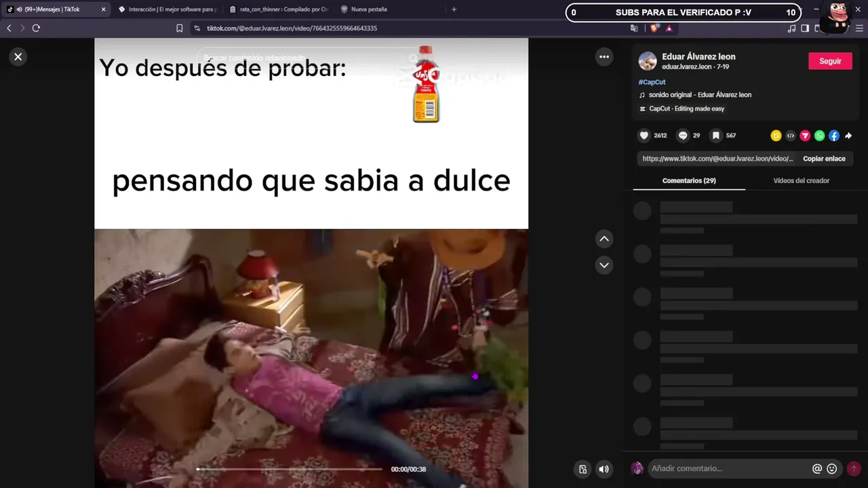Copy the video link with Copiar enlace

tap(824, 159)
